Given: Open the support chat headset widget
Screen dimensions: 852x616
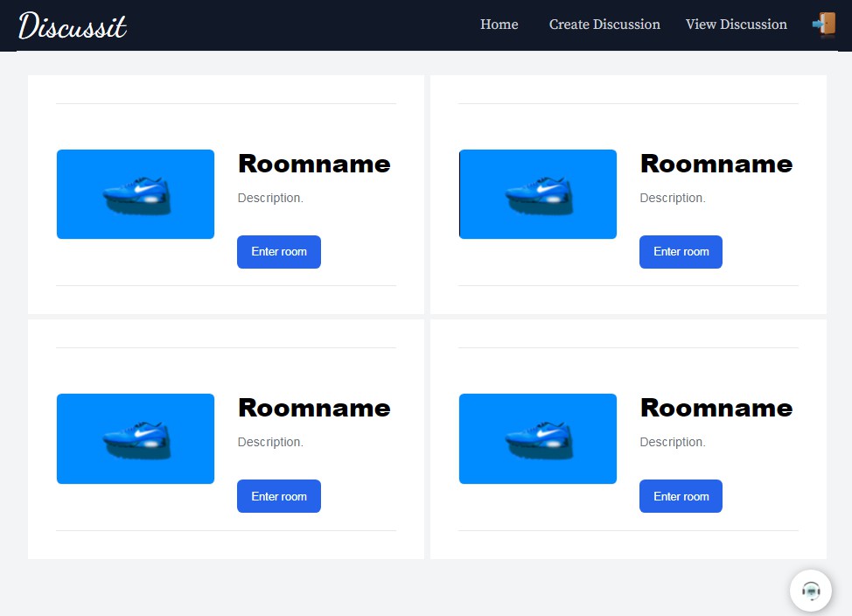Looking at the screenshot, I should [x=810, y=590].
